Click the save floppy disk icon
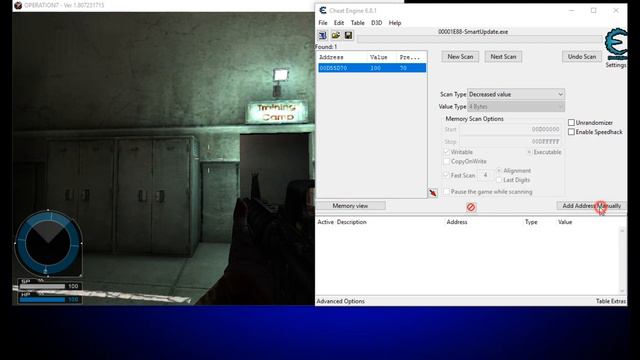This screenshot has height=360, width=640. tap(348, 36)
